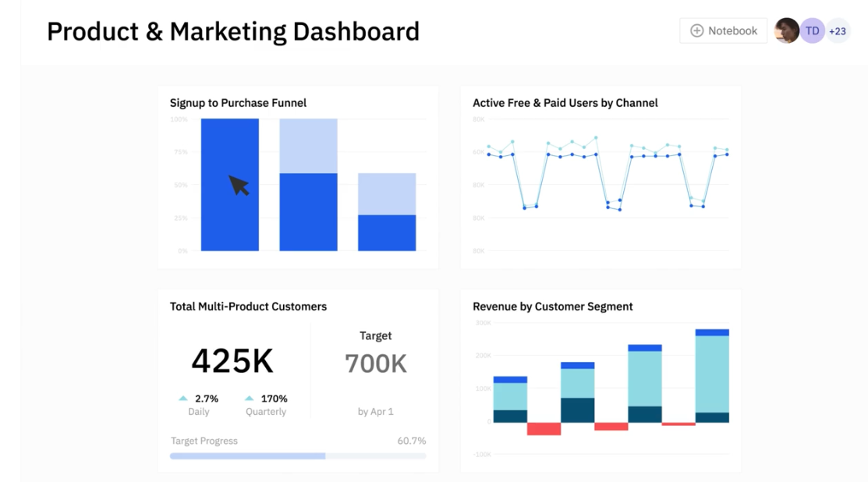
Task: Click the Quarterly 170% up arrow
Action: coord(250,399)
